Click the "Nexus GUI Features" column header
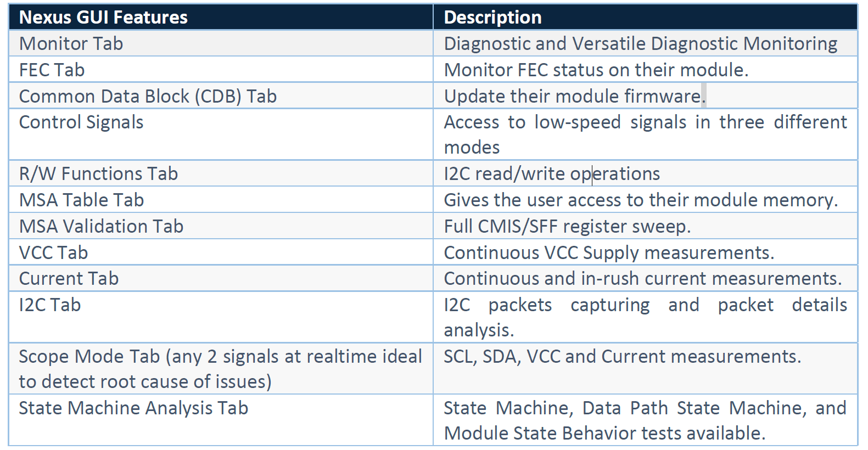This screenshot has height=450, width=868. click(x=103, y=18)
